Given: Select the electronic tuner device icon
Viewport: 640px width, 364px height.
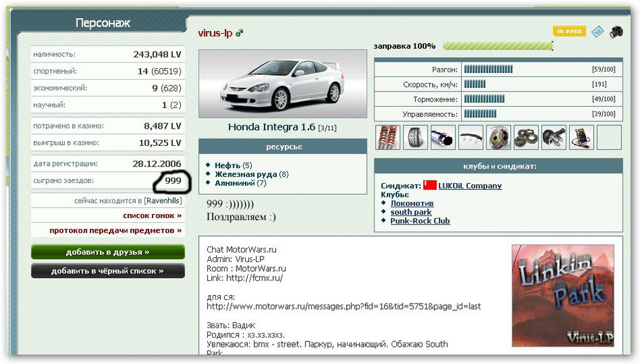Looking at the screenshot, I should [582, 138].
